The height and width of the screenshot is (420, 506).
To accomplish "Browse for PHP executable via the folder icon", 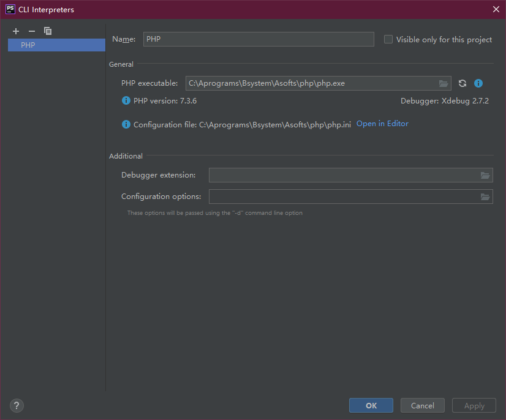I will point(444,83).
